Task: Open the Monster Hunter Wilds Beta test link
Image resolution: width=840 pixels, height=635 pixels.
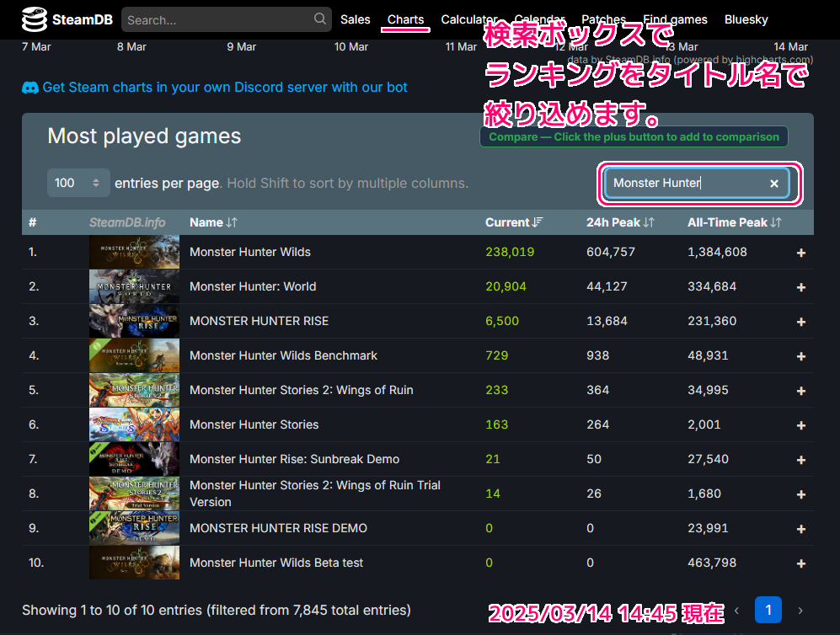Action: pos(276,563)
